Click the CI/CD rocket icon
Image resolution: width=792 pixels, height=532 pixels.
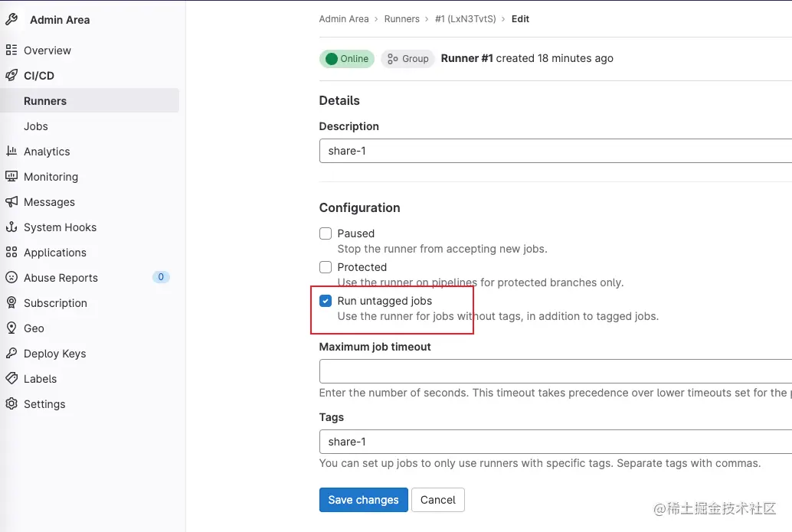pos(11,76)
